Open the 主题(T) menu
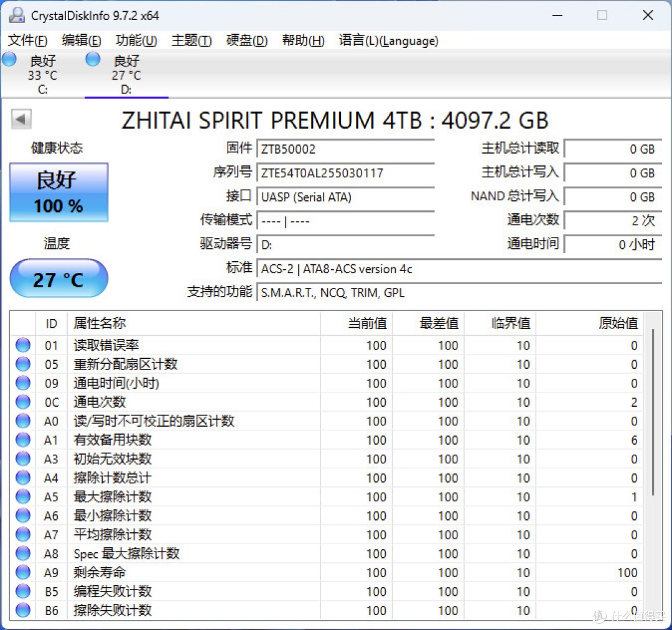The height and width of the screenshot is (630, 672). tap(192, 40)
